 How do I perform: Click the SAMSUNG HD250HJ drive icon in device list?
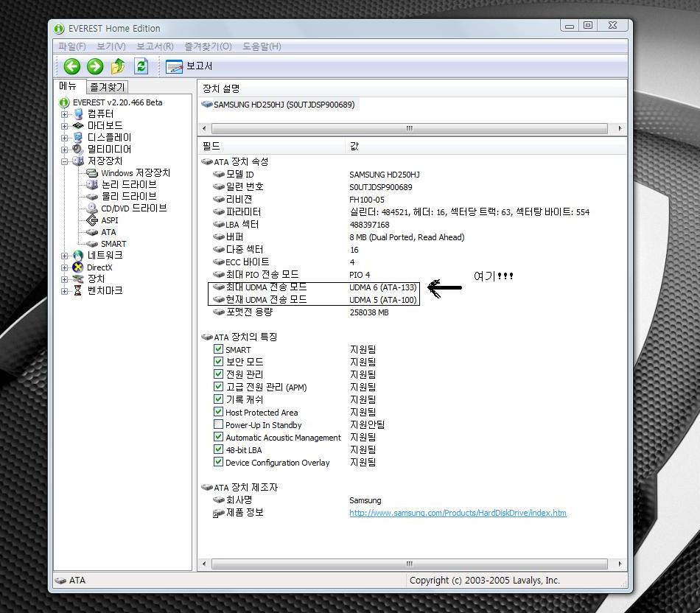[207, 105]
